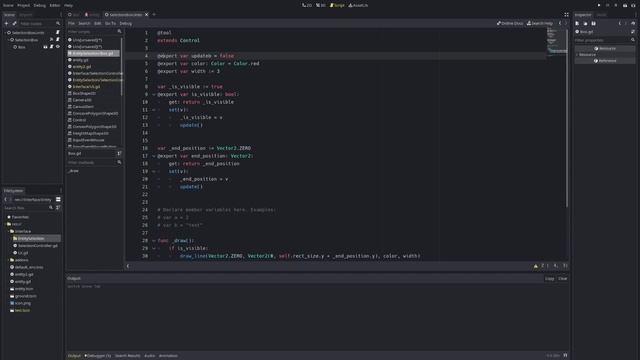Add a new scene tab

pos(154,15)
